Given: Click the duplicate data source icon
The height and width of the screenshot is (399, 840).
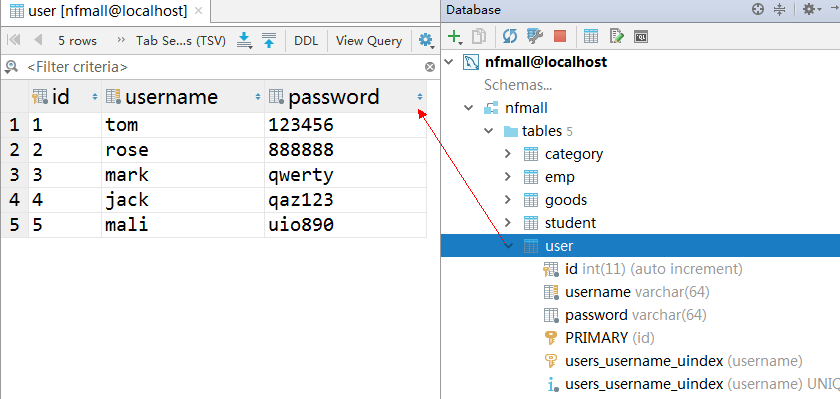Looking at the screenshot, I should [479, 36].
